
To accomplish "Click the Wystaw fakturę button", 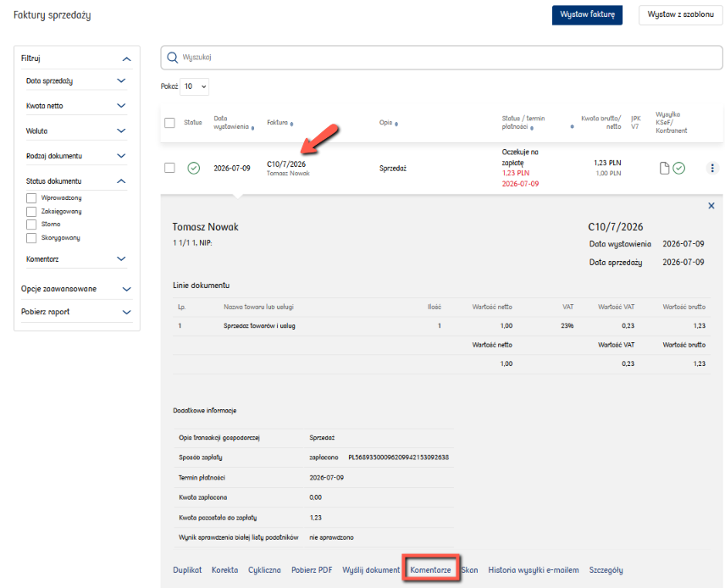I will [587, 14].
